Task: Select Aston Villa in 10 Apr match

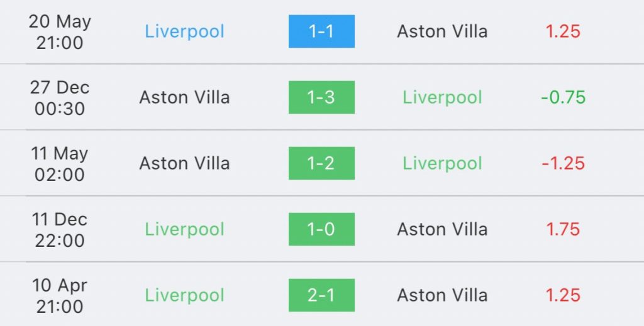Action: (442, 295)
